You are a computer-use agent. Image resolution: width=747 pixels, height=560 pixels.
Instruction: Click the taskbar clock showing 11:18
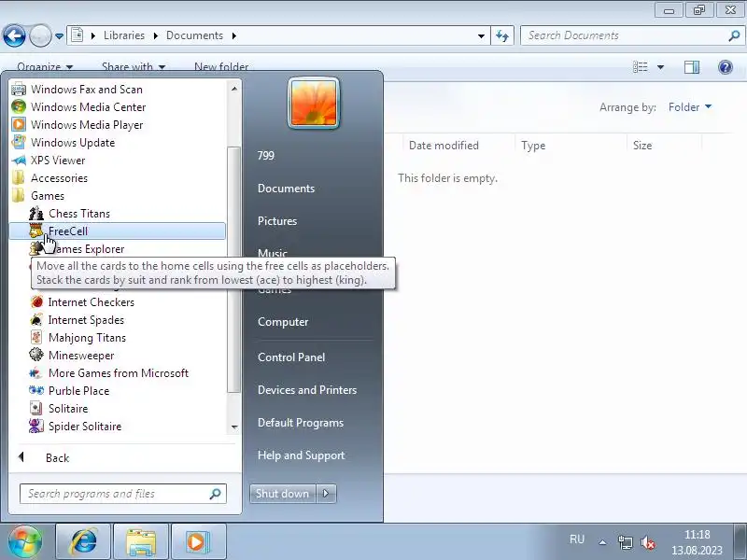pos(697,542)
